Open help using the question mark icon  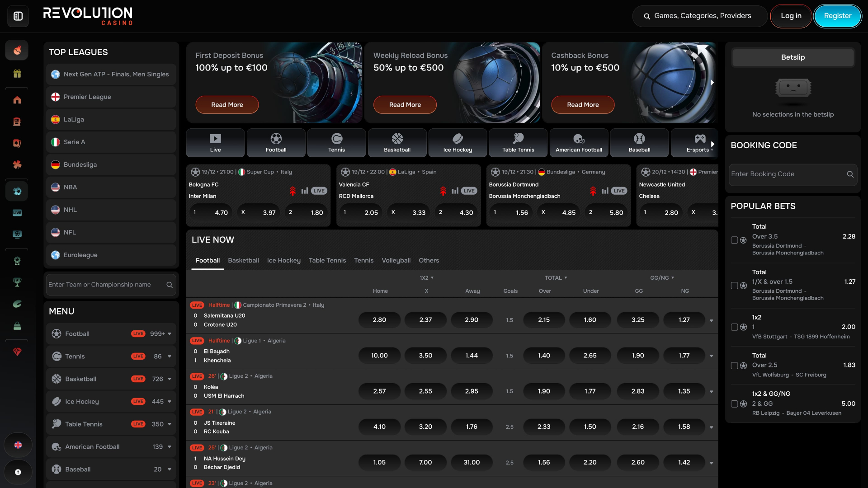click(18, 472)
